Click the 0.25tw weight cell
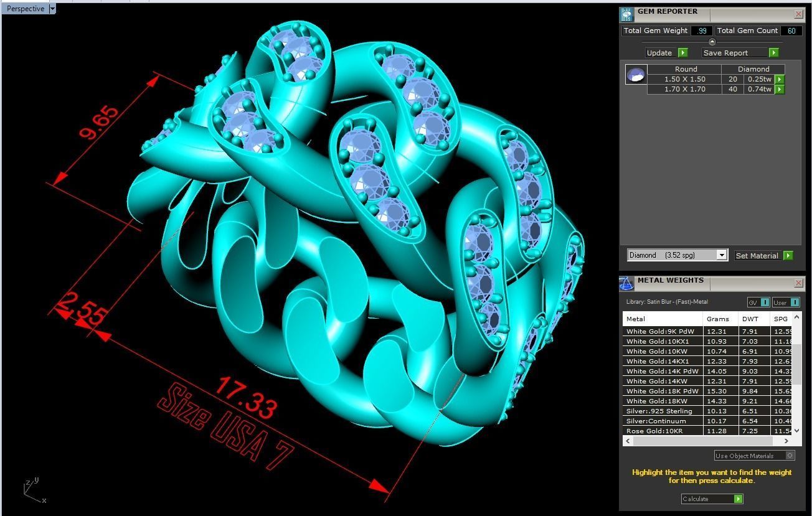 (760, 79)
